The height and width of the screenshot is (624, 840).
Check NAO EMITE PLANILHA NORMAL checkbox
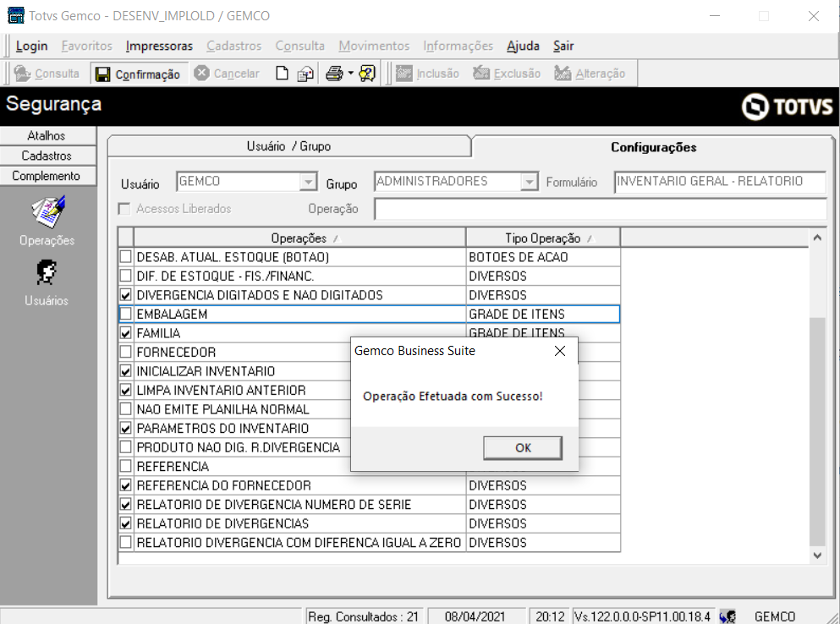pyautogui.click(x=126, y=409)
